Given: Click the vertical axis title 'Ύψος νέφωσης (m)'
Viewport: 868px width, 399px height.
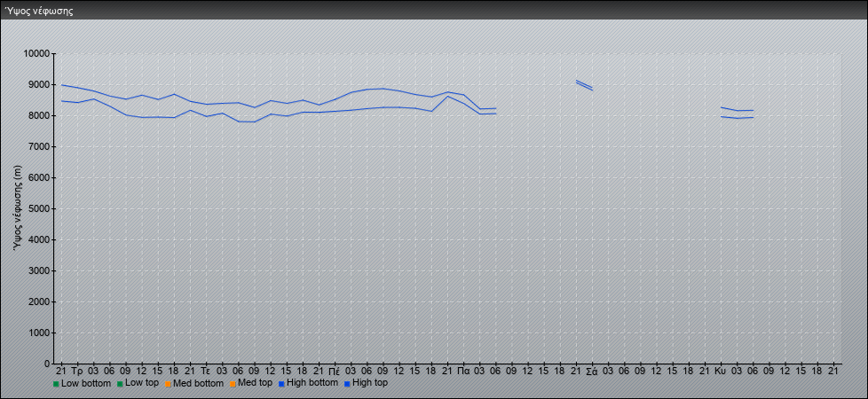Looking at the screenshot, I should 18,207.
